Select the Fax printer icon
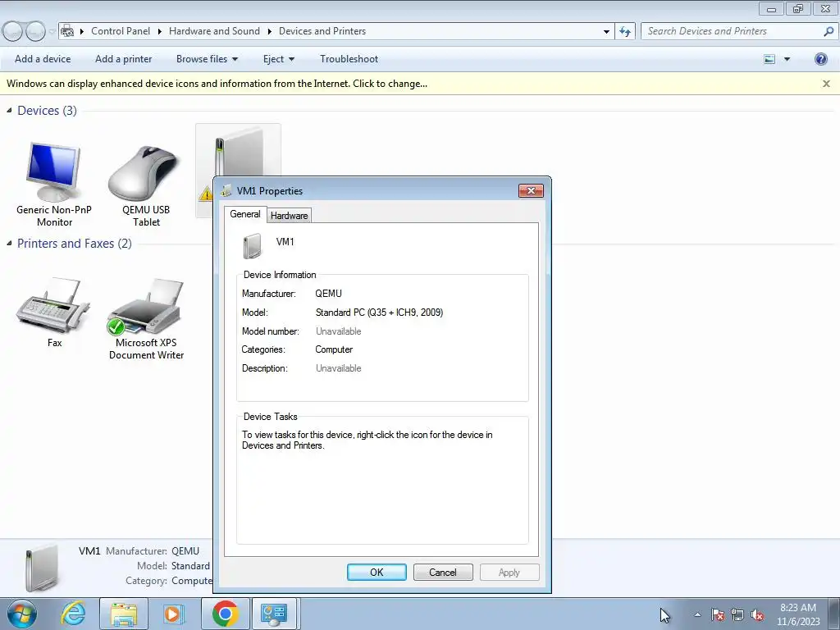Screen dimensions: 840x630 click(x=53, y=305)
